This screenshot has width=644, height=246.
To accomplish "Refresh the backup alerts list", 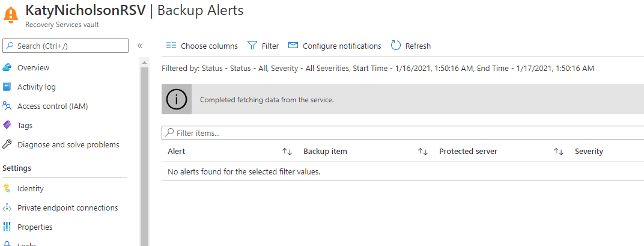I will 411,46.
